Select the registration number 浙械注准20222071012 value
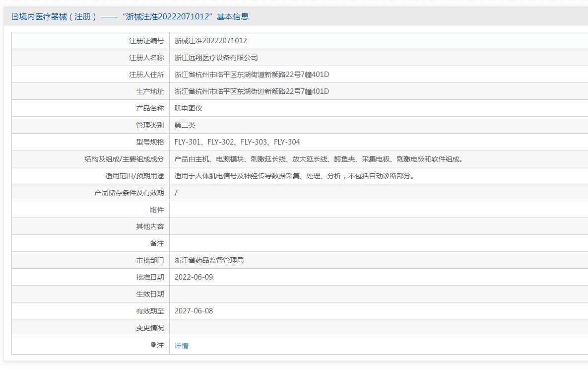 tap(210, 41)
